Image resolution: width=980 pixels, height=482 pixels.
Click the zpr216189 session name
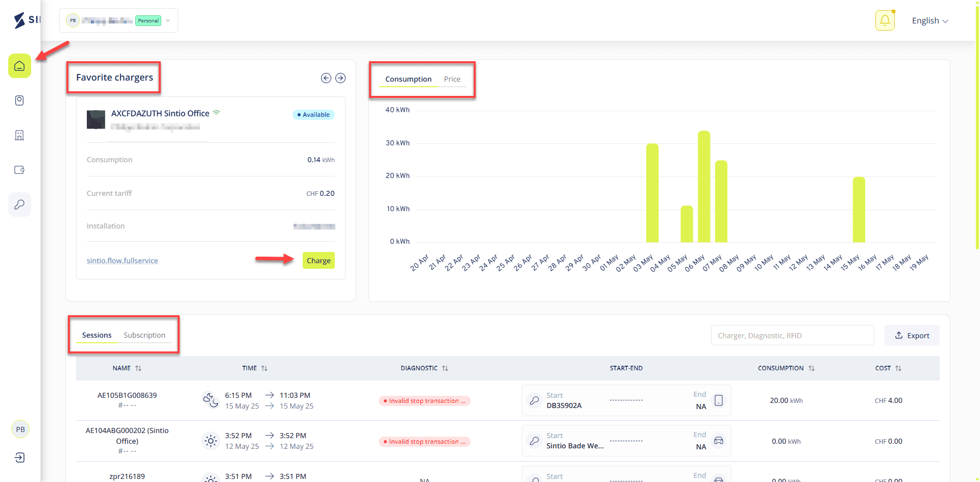pyautogui.click(x=127, y=476)
